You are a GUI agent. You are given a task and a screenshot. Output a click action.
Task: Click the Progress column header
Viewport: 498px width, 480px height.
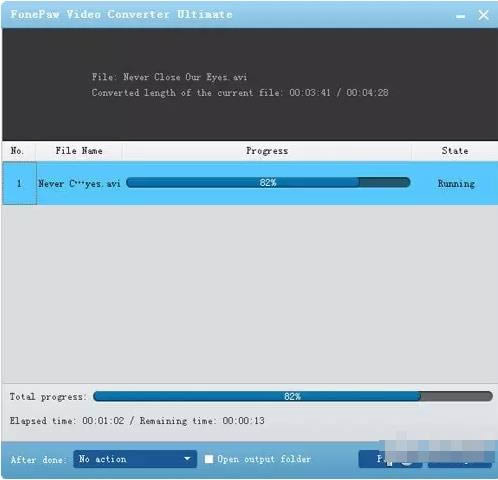click(x=267, y=151)
